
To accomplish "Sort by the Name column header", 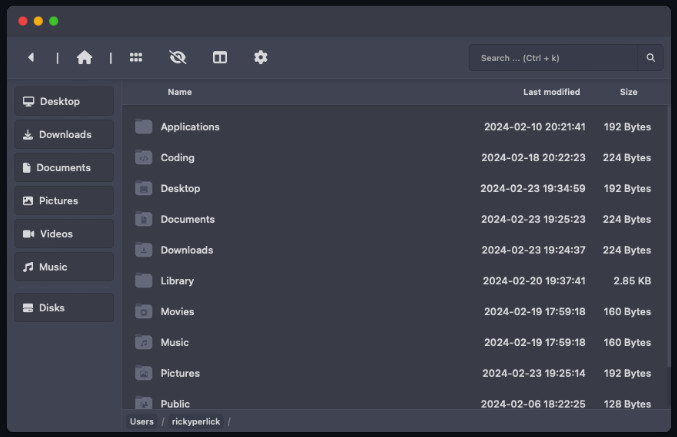I will 180,92.
